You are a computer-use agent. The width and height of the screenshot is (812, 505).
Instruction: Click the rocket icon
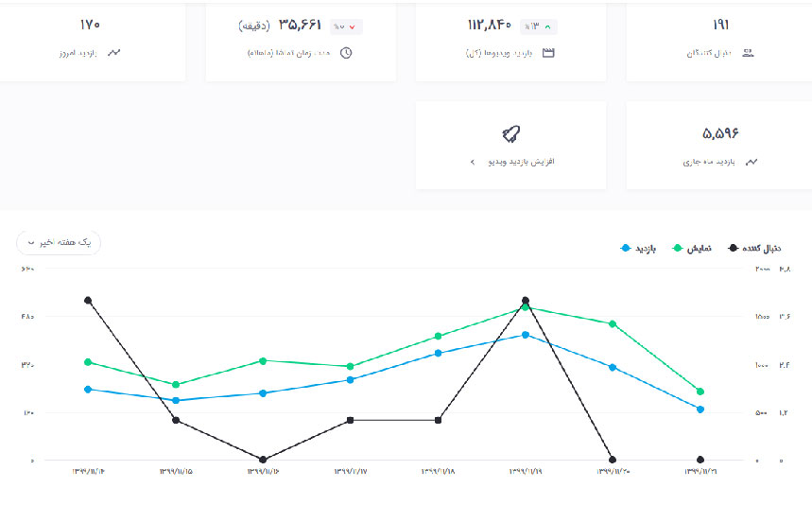coord(511,134)
